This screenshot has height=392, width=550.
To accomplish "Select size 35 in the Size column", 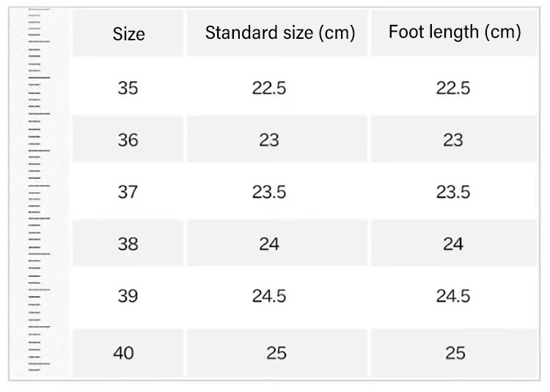I will [128, 88].
